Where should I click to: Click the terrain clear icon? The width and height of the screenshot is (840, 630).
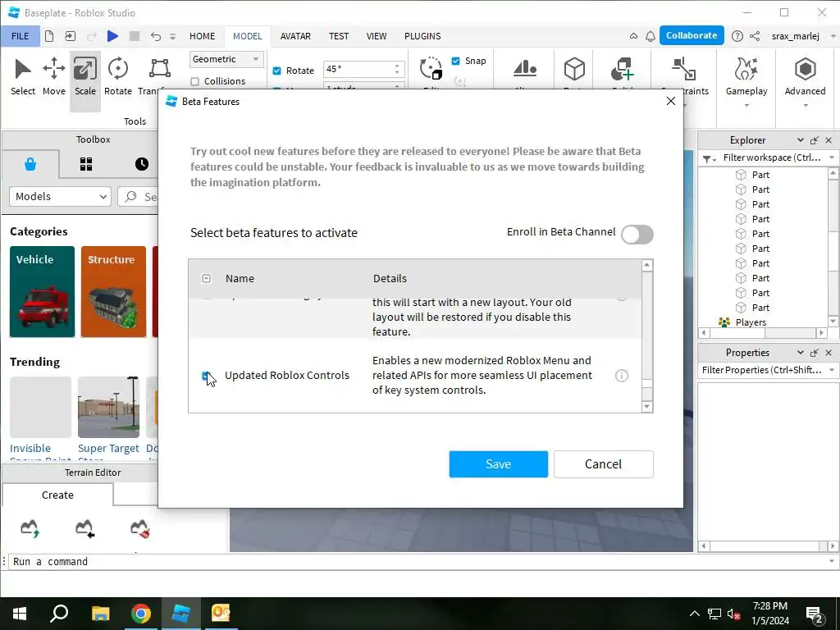[139, 528]
